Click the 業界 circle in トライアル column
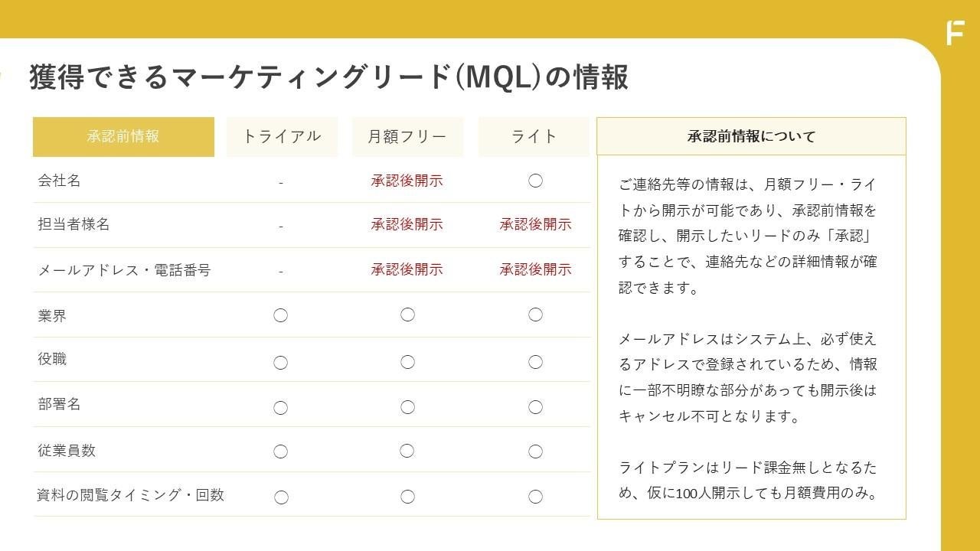980x551 pixels. [x=281, y=315]
